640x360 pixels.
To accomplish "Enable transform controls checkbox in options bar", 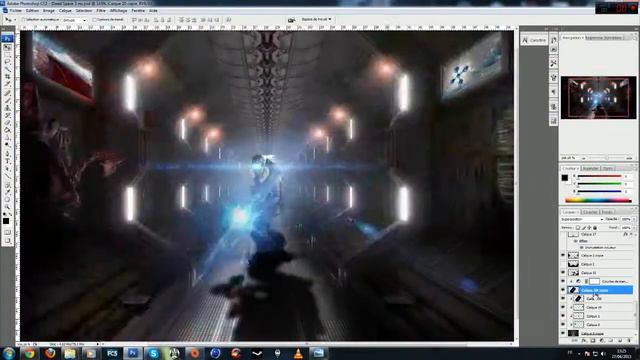I will 95,20.
